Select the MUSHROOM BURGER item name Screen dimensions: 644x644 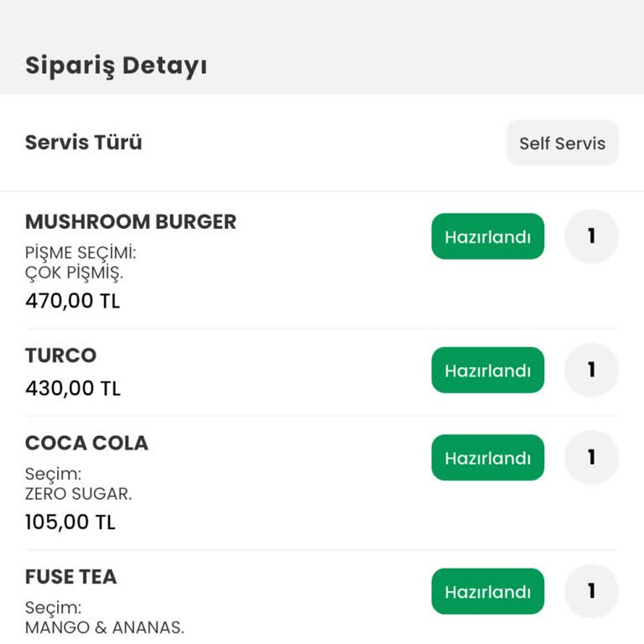(131, 222)
